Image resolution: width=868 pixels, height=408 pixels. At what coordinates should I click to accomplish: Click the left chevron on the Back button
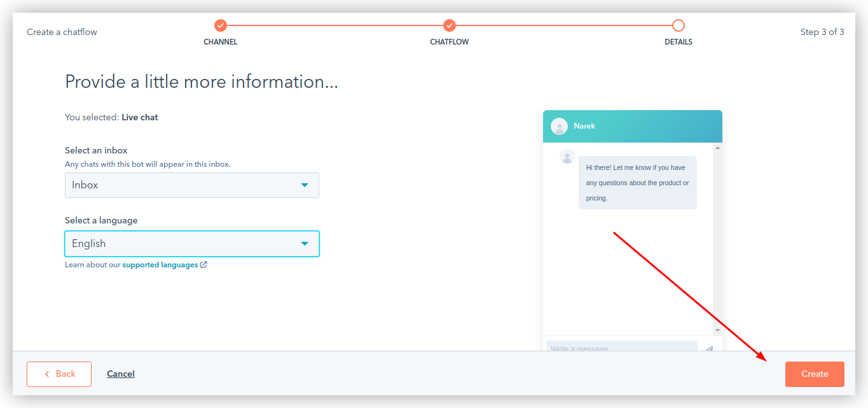point(46,374)
